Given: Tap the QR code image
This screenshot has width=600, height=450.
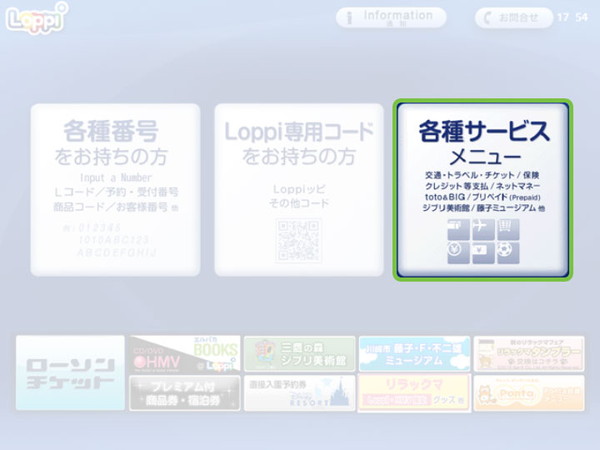Looking at the screenshot, I should (x=299, y=241).
